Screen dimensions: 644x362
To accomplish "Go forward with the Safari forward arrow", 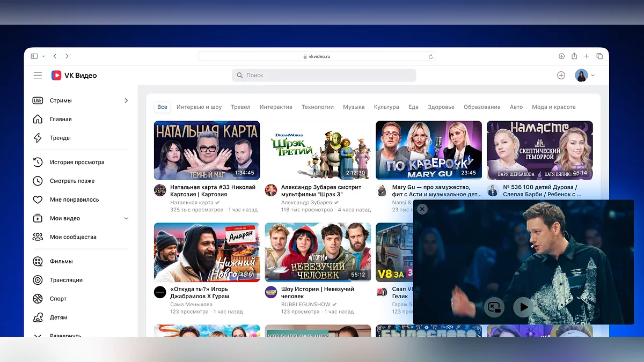I will click(x=67, y=56).
